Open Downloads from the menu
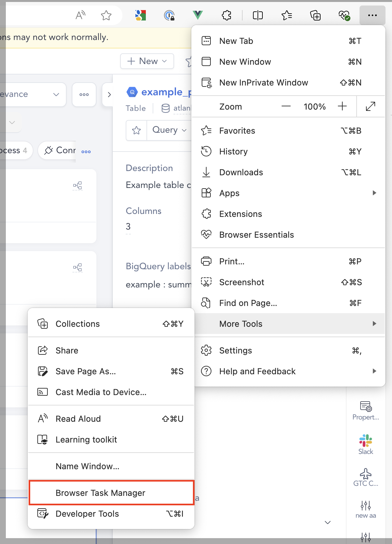The width and height of the screenshot is (392, 544). (x=288, y=172)
